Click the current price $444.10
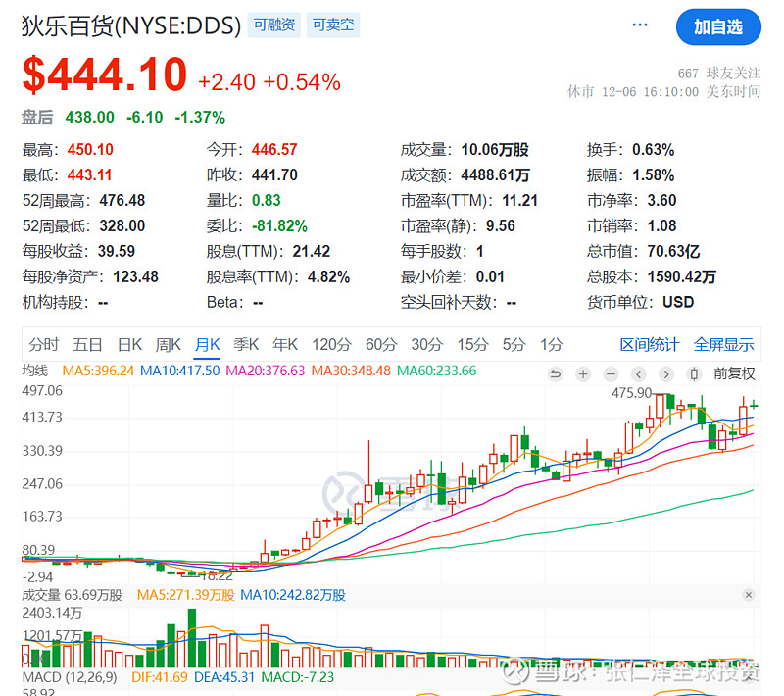Screen dimensions: 784x696 pyautogui.click(x=105, y=75)
